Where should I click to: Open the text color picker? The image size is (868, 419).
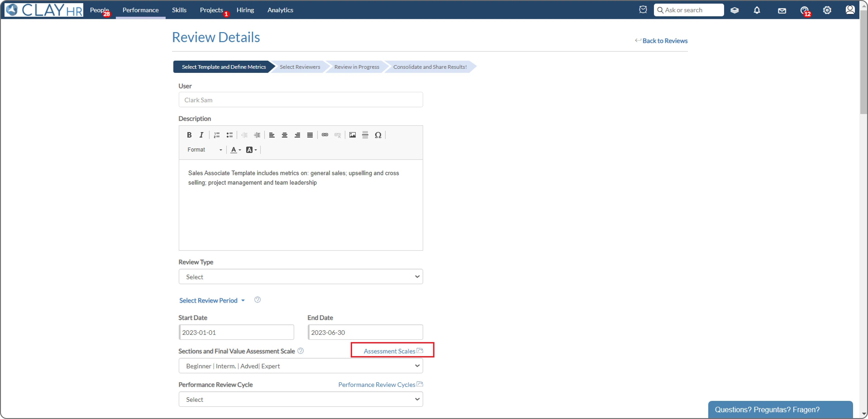236,150
